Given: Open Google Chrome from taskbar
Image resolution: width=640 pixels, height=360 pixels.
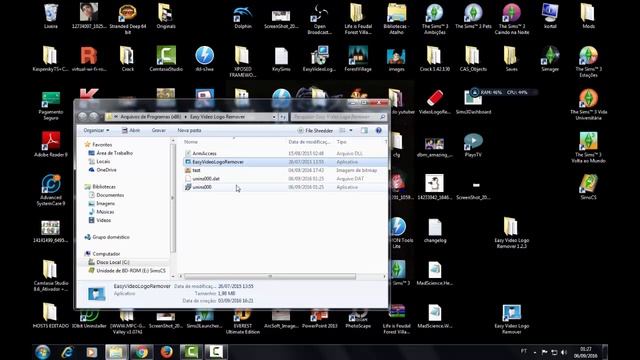Looking at the screenshot, I should pyautogui.click(x=142, y=352).
